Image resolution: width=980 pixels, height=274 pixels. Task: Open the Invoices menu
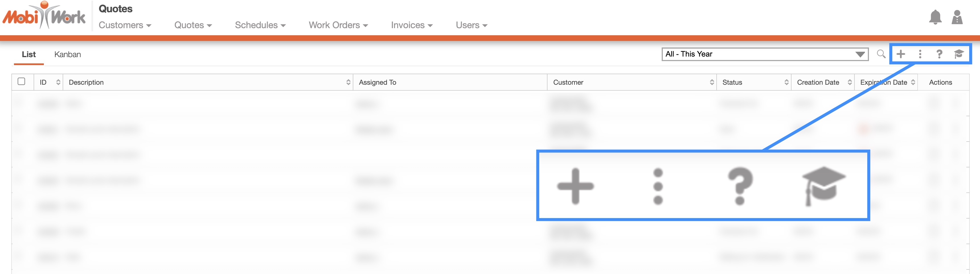pos(412,25)
